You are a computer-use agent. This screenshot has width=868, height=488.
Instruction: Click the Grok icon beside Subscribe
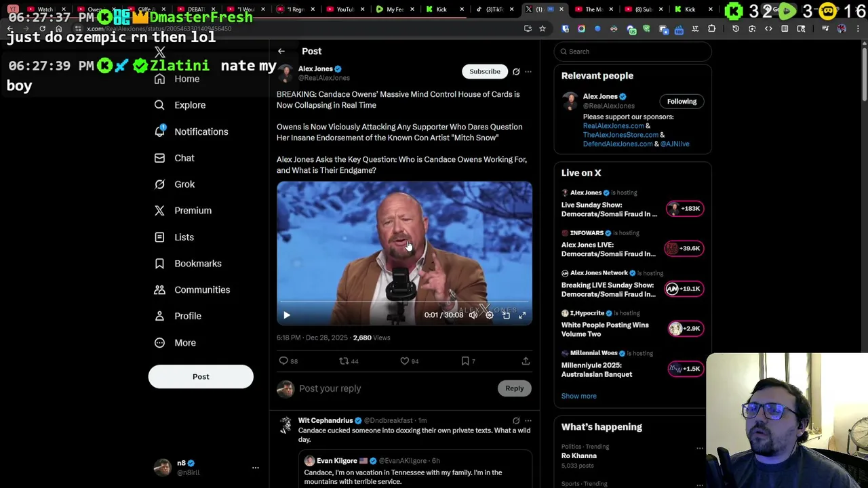coord(516,71)
